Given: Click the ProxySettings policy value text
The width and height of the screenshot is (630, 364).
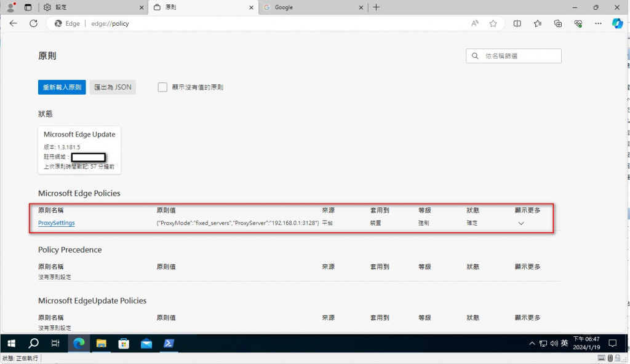Looking at the screenshot, I should coord(237,223).
